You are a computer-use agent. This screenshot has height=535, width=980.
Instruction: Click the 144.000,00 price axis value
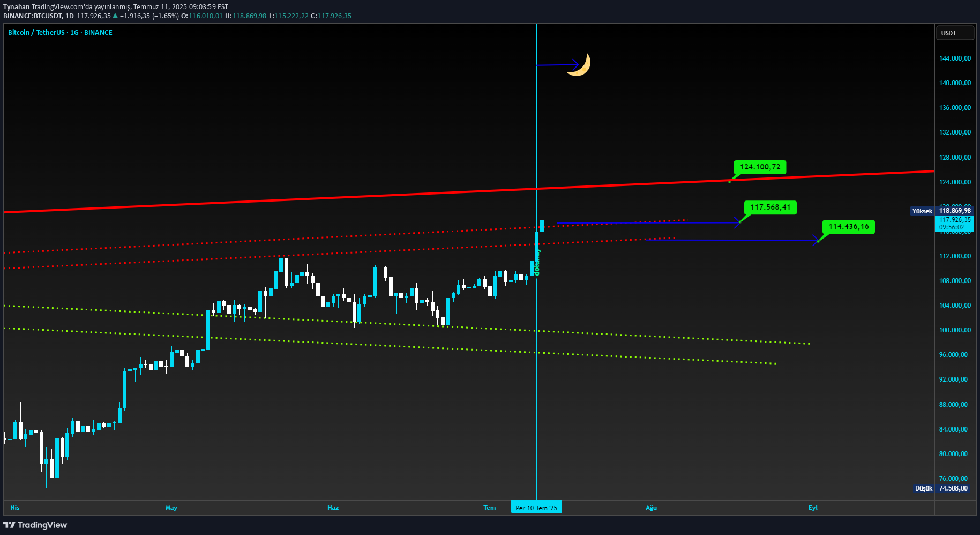[955, 58]
